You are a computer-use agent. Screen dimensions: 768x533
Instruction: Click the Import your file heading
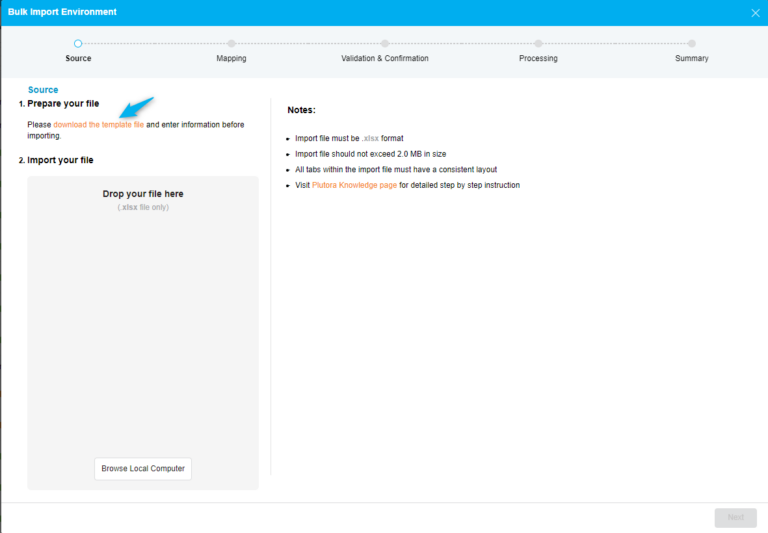60,160
